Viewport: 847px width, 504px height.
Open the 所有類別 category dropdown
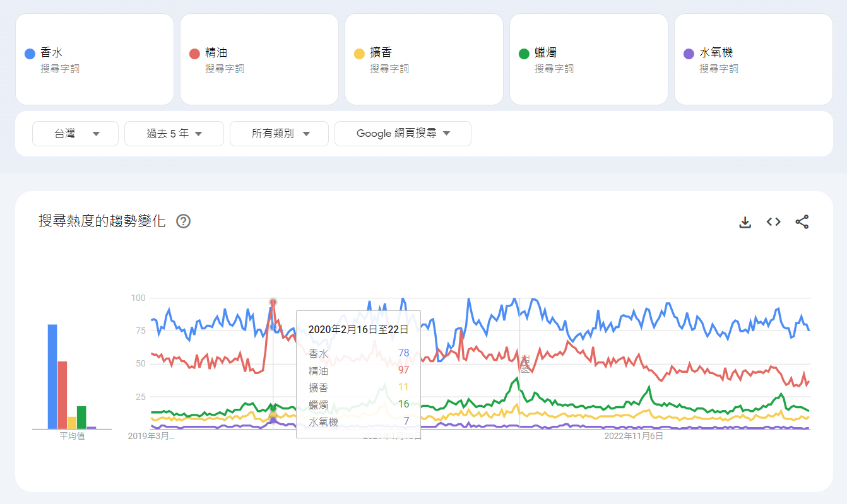pyautogui.click(x=279, y=134)
